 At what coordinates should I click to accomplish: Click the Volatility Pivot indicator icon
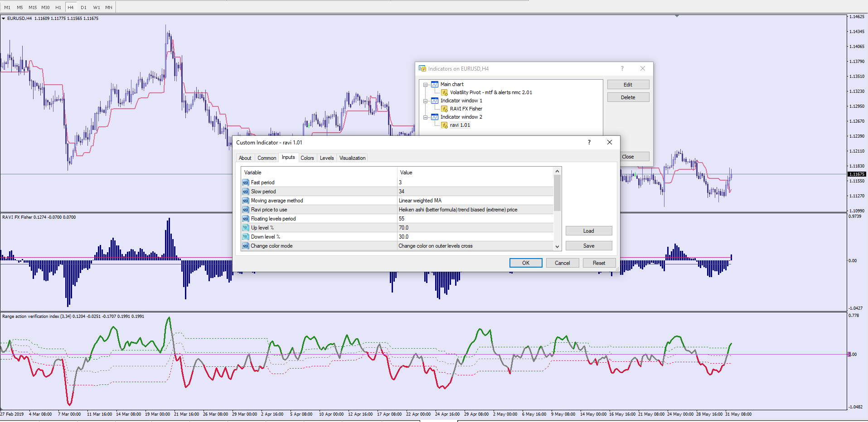[444, 92]
